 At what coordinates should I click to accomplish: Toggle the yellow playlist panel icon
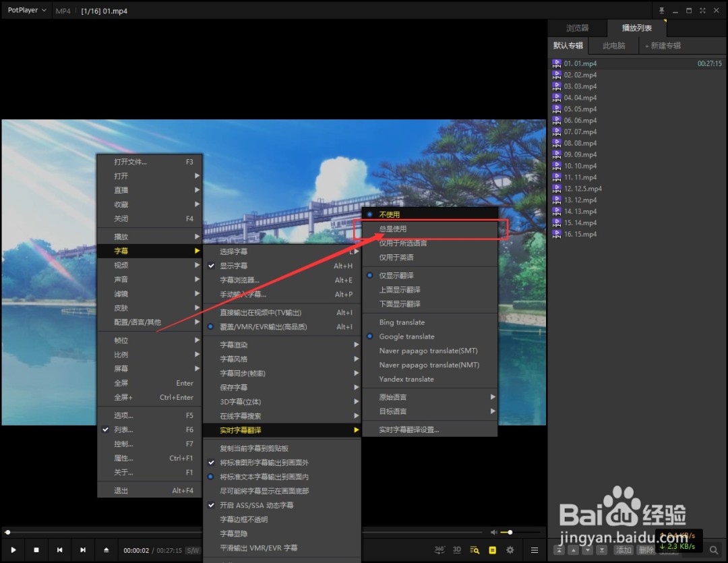492,550
